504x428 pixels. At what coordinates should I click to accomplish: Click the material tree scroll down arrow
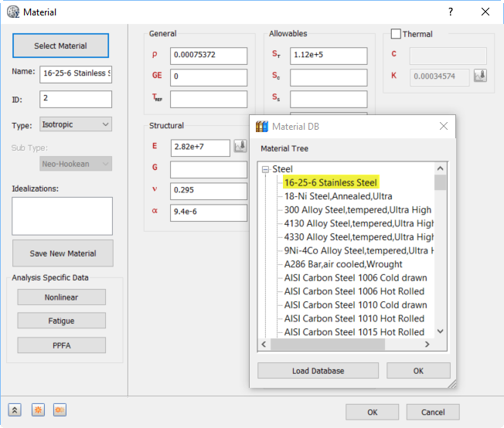pyautogui.click(x=441, y=331)
